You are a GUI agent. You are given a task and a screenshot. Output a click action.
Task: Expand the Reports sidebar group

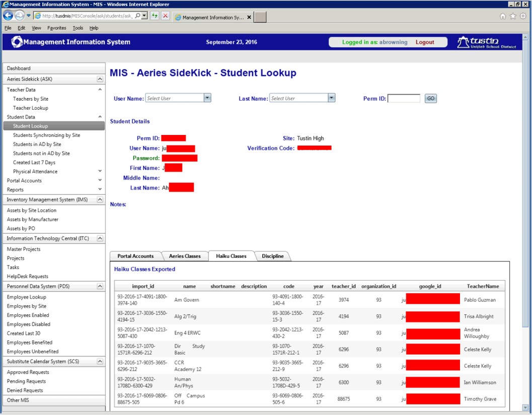[100, 189]
